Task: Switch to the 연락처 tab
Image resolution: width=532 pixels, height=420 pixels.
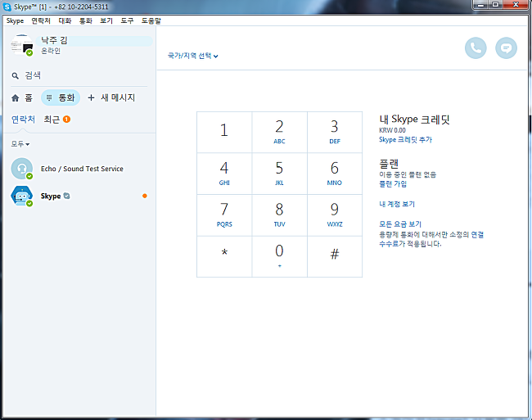Action: click(x=23, y=120)
